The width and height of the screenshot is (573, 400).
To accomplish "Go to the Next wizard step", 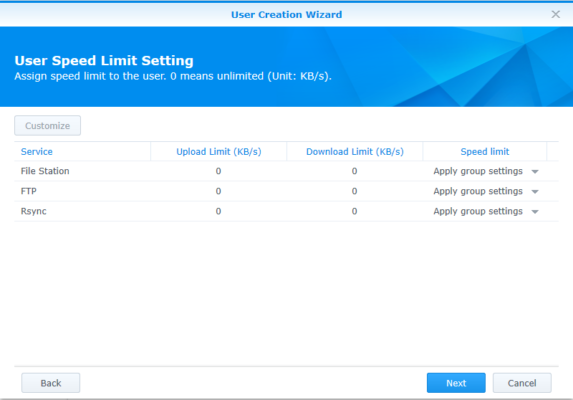I will (x=456, y=383).
